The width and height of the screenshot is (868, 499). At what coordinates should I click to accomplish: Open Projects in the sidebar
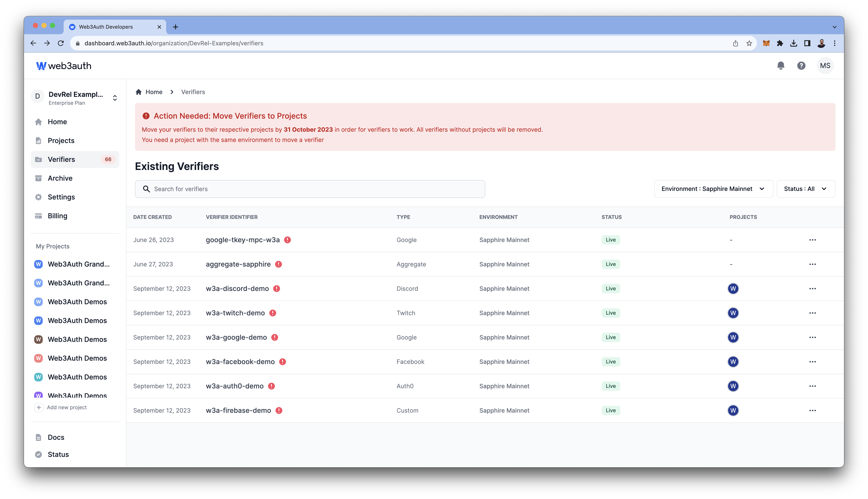tap(75, 140)
